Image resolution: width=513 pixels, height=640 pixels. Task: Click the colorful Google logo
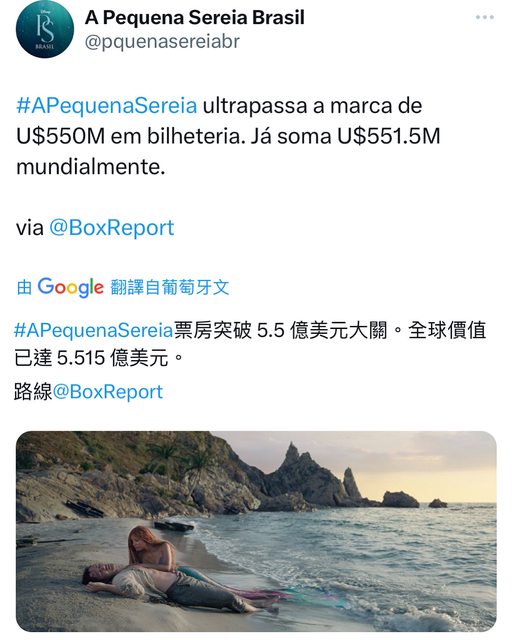tap(71, 287)
